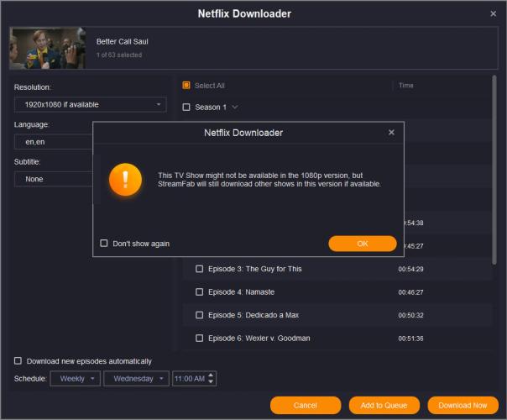Click the Season 1 label
The width and height of the screenshot is (507, 420).
[211, 108]
